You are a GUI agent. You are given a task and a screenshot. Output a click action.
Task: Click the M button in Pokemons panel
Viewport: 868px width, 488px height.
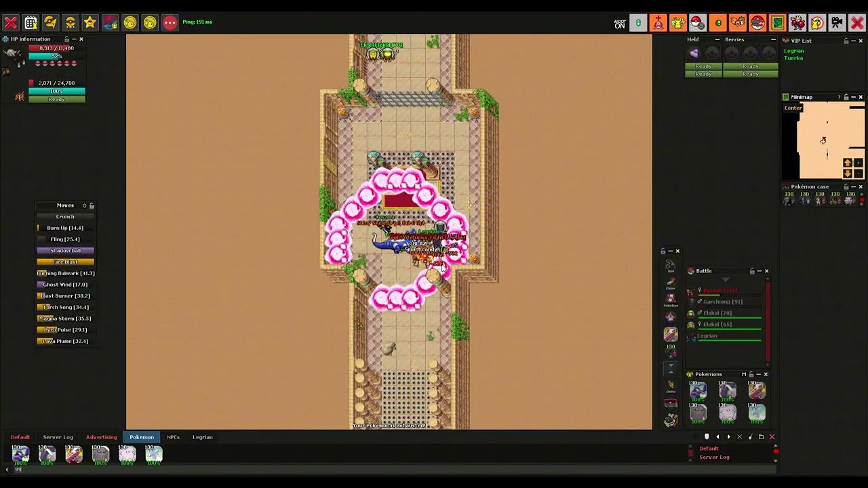[x=744, y=374]
